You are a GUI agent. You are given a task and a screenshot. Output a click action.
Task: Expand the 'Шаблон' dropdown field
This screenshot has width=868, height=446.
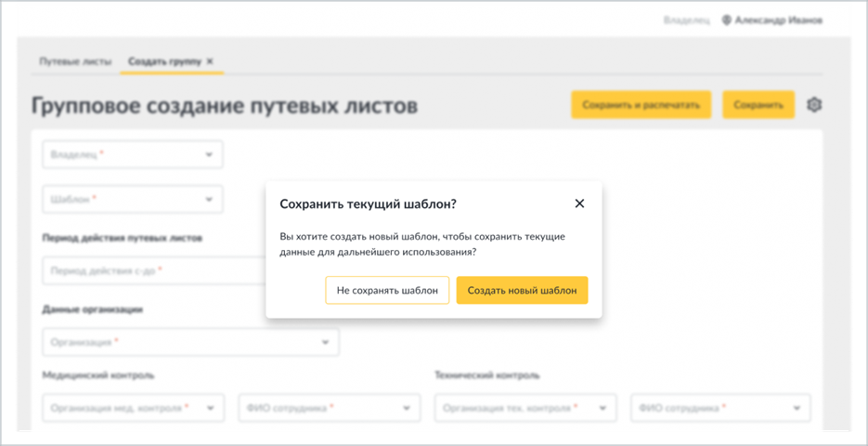(133, 199)
